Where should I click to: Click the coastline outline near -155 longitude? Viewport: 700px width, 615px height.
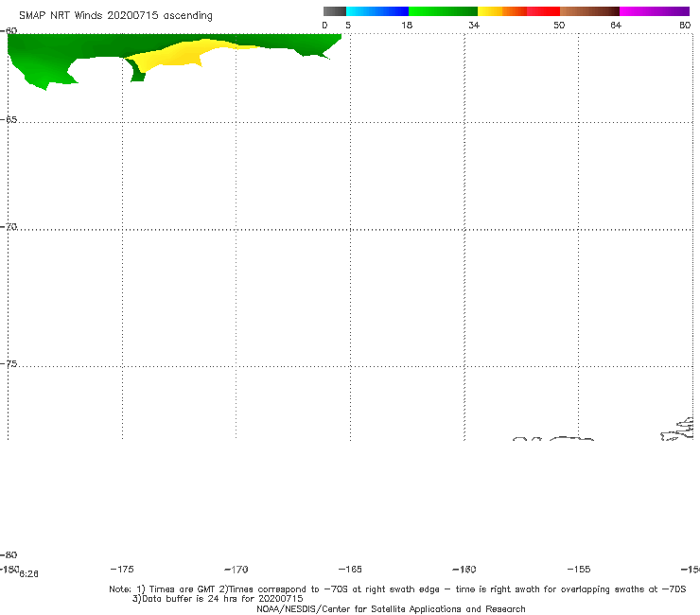pyautogui.click(x=571, y=439)
